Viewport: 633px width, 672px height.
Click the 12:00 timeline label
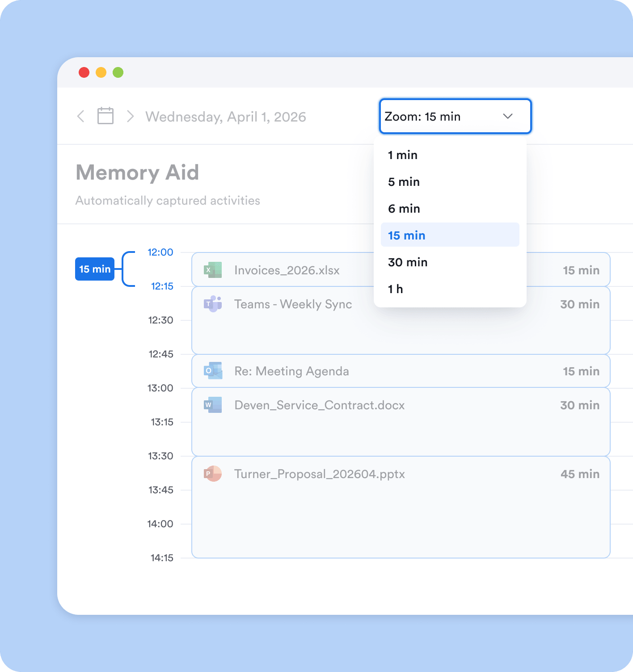[x=160, y=252]
